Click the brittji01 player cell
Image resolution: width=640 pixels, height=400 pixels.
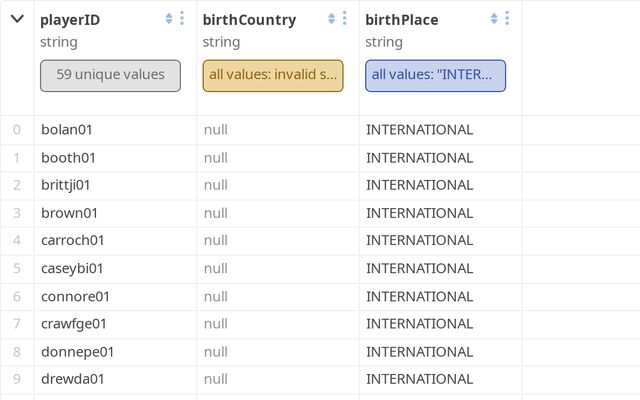click(x=66, y=185)
